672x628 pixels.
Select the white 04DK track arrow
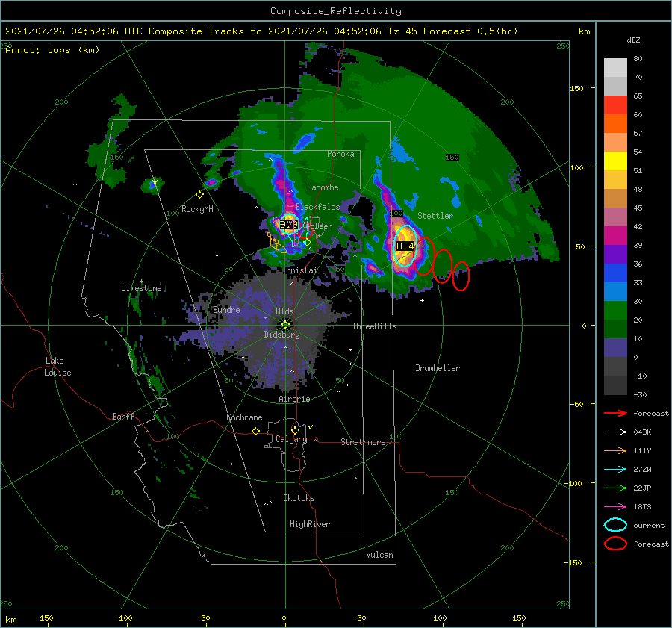pyautogui.click(x=615, y=432)
